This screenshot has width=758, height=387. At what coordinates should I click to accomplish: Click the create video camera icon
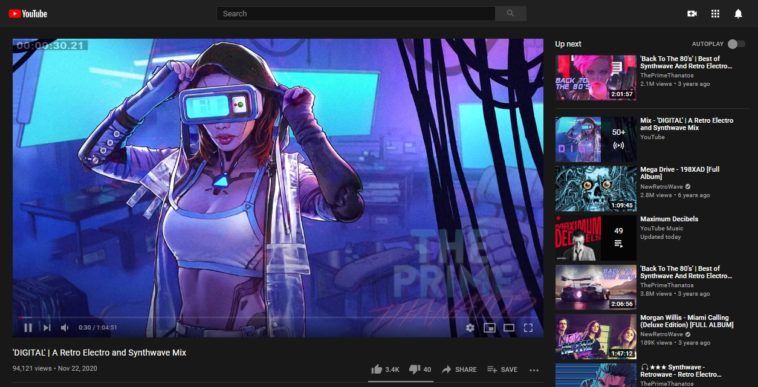[692, 14]
